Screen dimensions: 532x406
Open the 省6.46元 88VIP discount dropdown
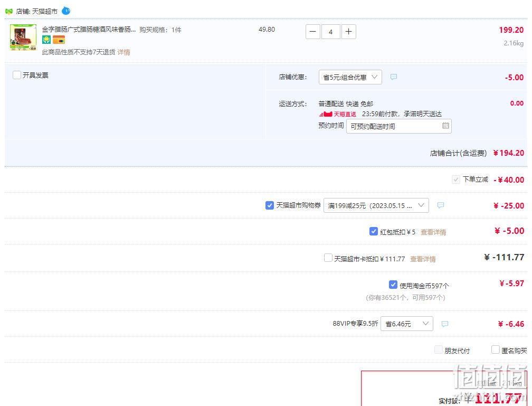coord(407,324)
